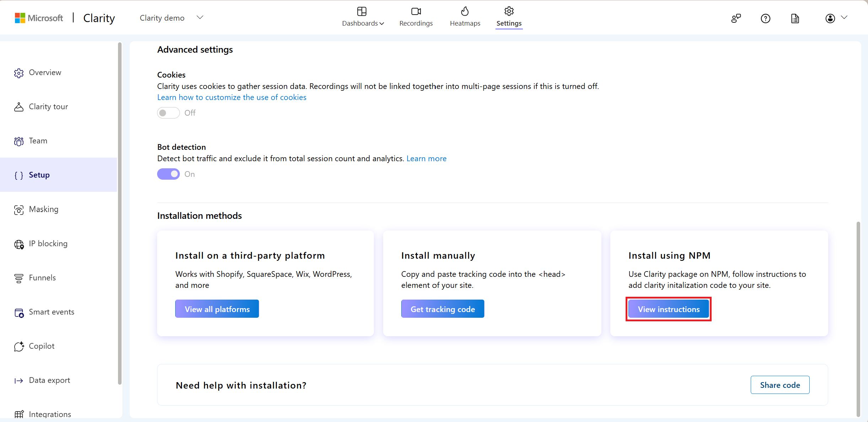Click the Settings gear icon in top navigation
The width and height of the screenshot is (868, 422).
pyautogui.click(x=509, y=11)
